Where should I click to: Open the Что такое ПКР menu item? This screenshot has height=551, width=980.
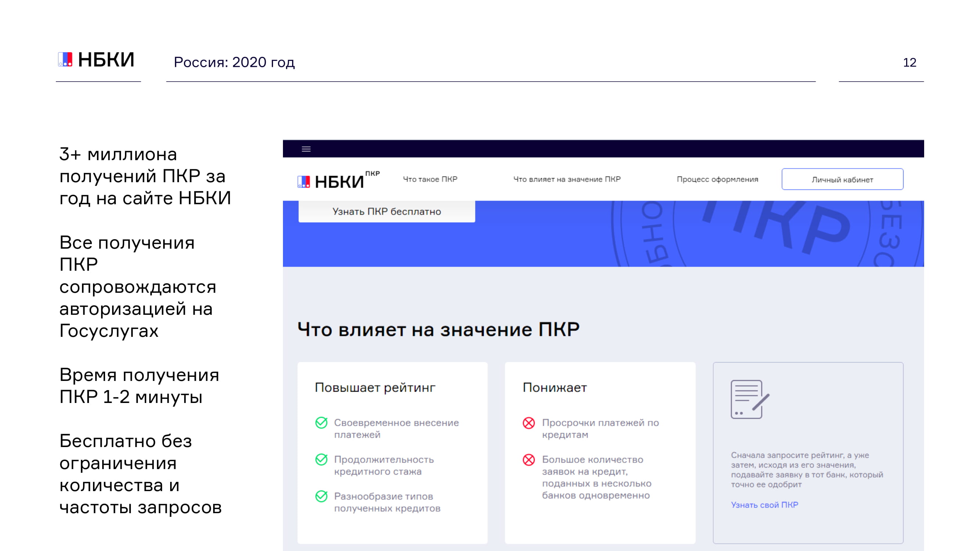pos(430,179)
